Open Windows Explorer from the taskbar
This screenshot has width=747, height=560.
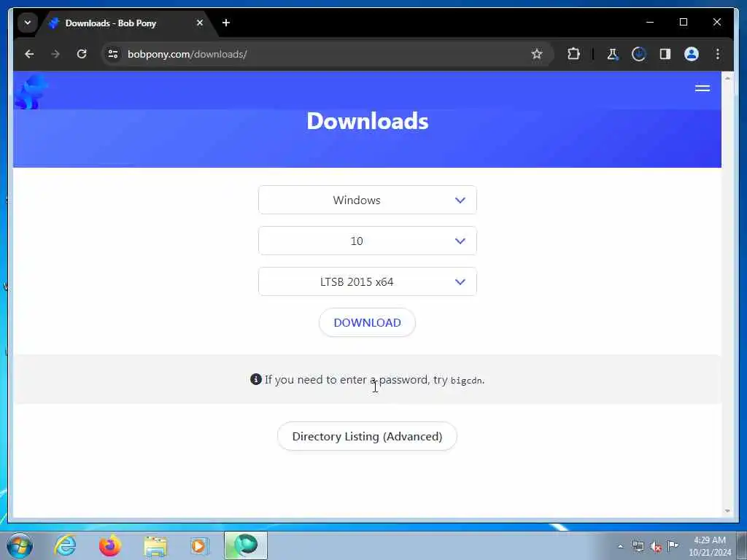(x=155, y=545)
